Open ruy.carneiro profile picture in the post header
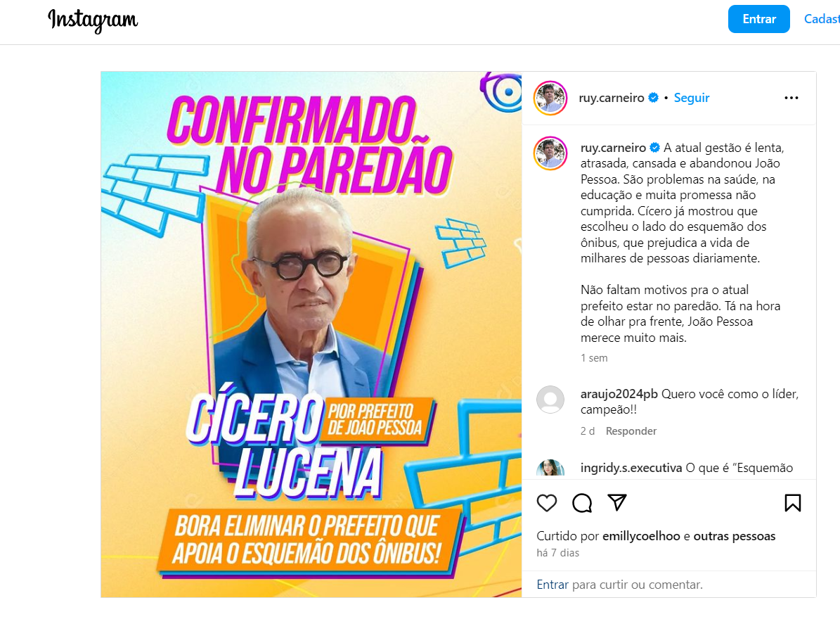Screen dimensions: 840x631 click(550, 98)
